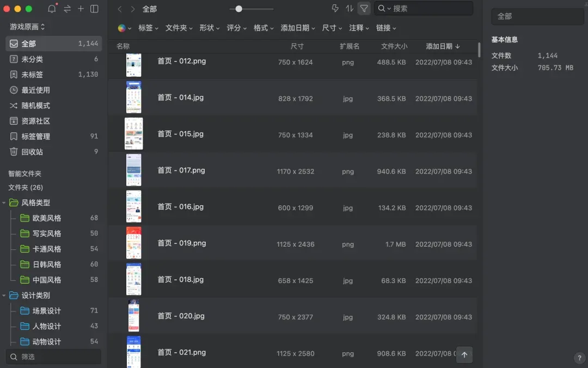Select the 中国风格 folder
This screenshot has width=588, height=368.
click(x=54, y=280)
